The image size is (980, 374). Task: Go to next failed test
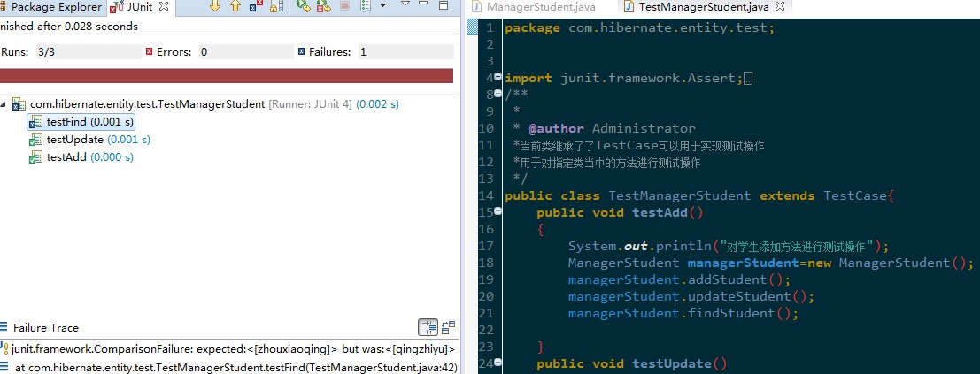coord(215,6)
